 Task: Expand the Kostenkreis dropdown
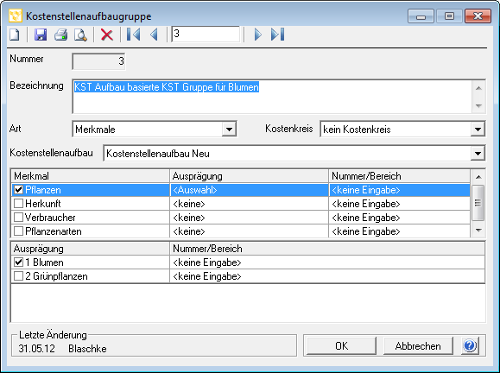pos(478,129)
